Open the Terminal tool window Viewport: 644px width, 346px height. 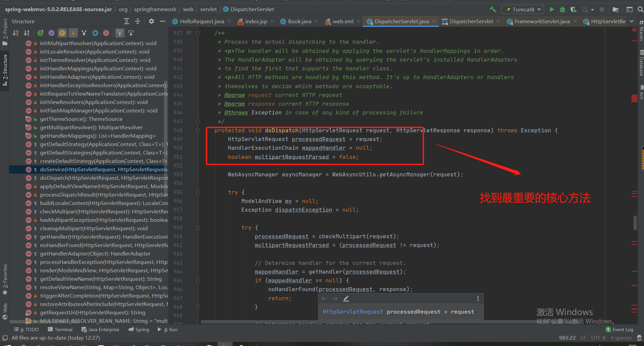click(x=60, y=330)
